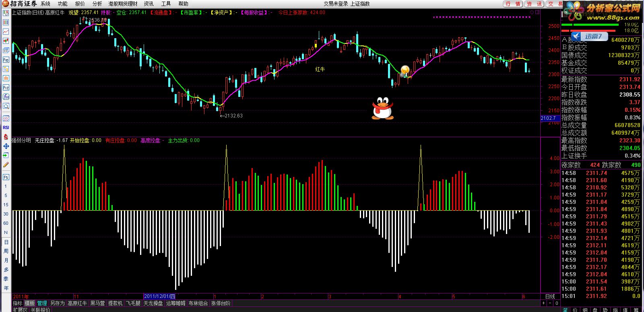Open the 功能 menu
The width and height of the screenshot is (644, 312).
62,4
